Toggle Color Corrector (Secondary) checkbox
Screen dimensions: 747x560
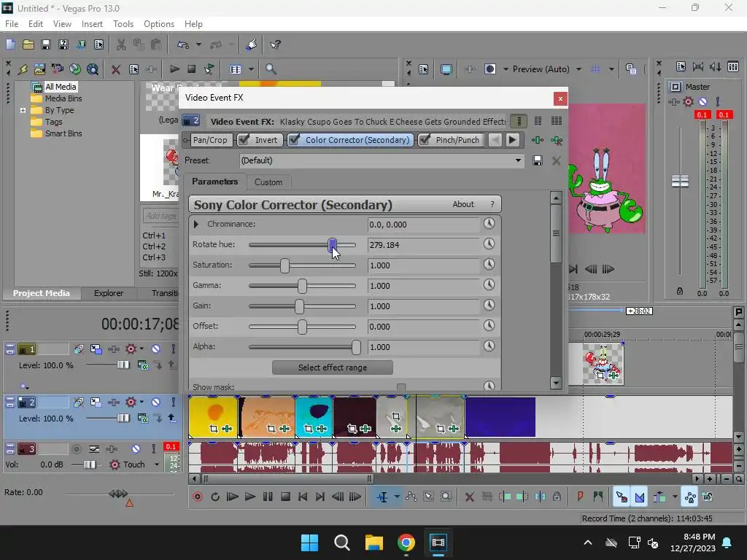click(295, 140)
